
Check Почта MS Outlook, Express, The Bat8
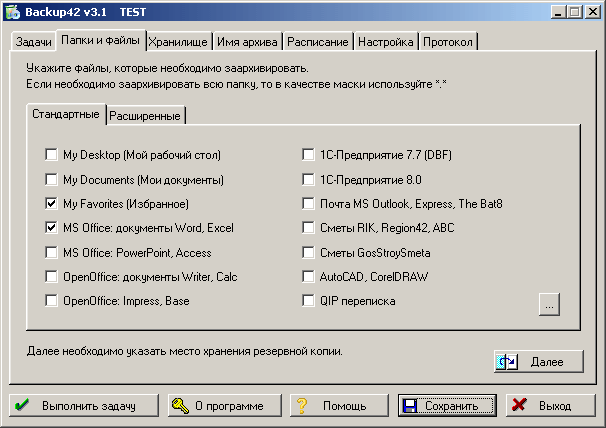coord(308,203)
